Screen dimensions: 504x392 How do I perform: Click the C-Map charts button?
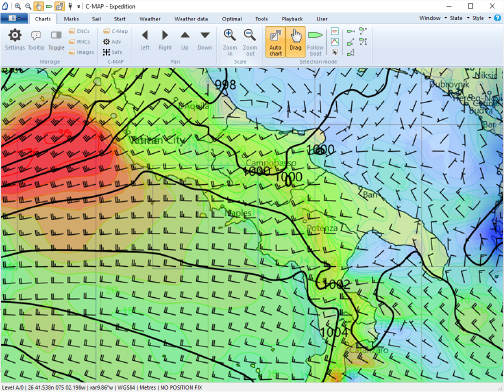coord(115,31)
